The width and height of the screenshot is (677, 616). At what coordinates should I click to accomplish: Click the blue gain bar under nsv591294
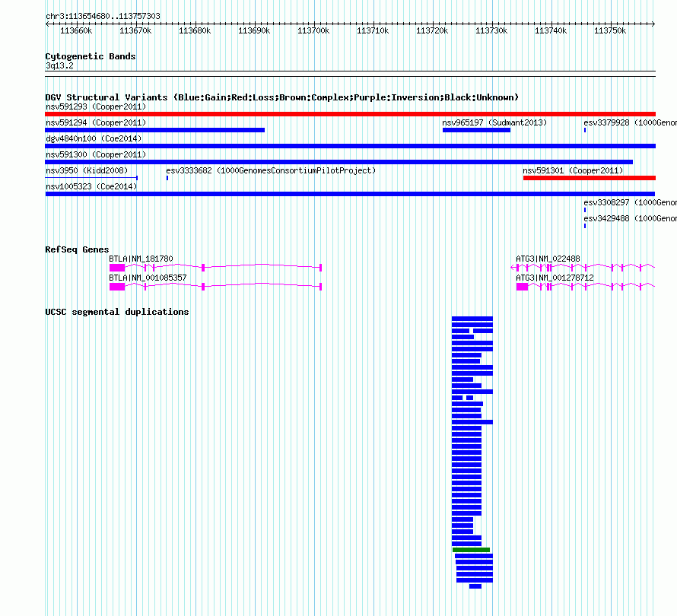point(155,130)
